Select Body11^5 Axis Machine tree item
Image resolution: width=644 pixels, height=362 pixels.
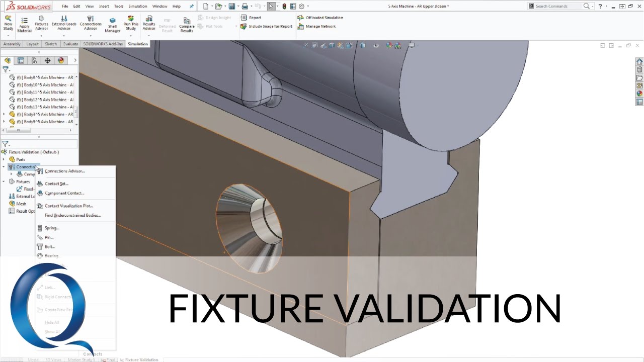point(42,92)
